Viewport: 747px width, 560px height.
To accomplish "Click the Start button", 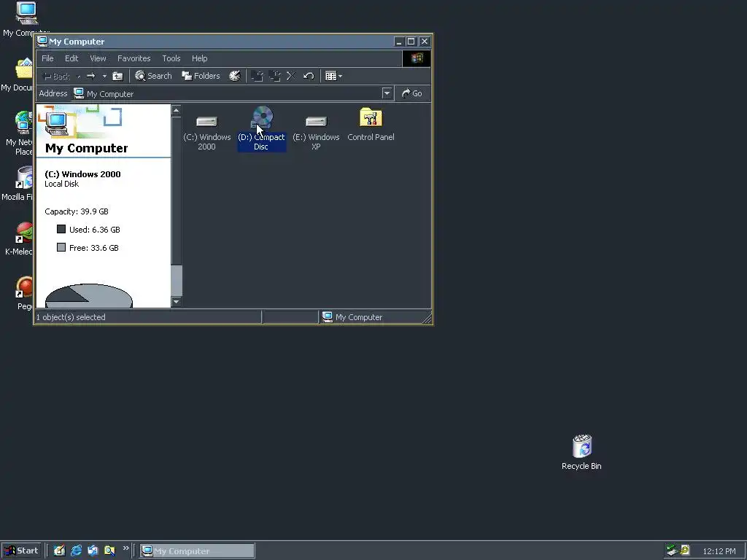I will tap(21, 551).
